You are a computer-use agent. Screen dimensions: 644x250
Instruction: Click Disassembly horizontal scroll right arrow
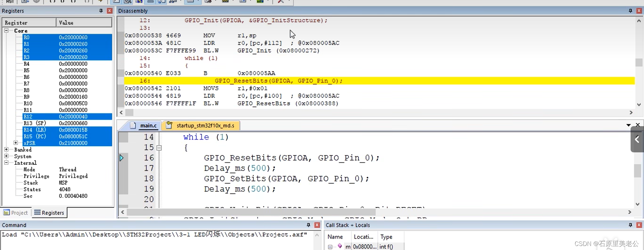[631, 113]
